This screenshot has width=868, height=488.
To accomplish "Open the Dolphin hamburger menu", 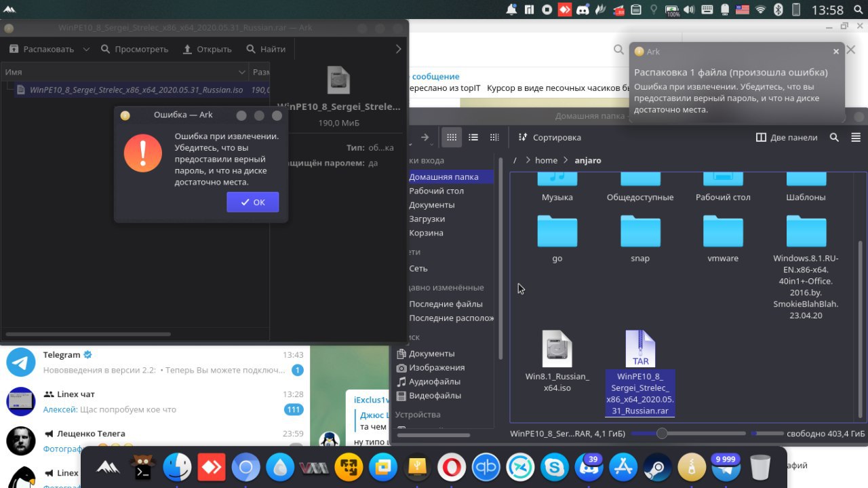I will pyautogui.click(x=854, y=137).
